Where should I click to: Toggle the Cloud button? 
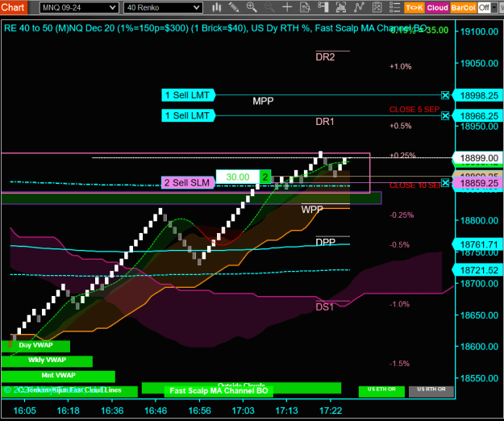coord(437,7)
